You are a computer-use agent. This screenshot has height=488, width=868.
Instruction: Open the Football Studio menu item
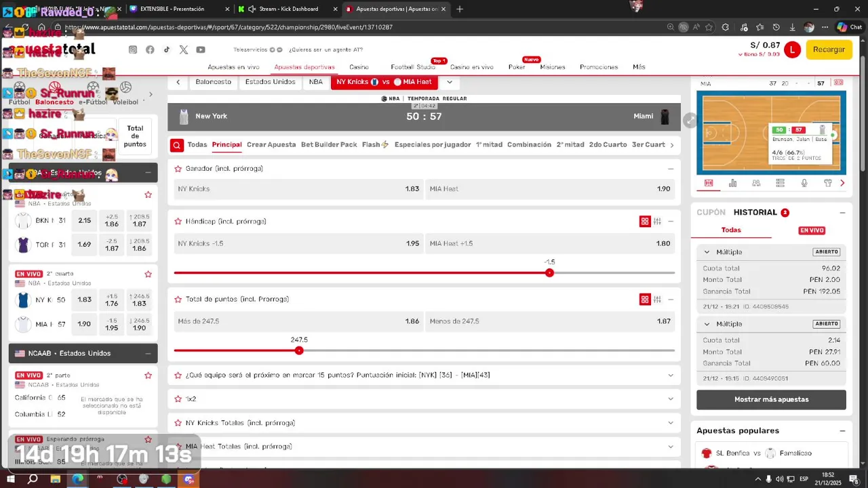click(x=413, y=67)
